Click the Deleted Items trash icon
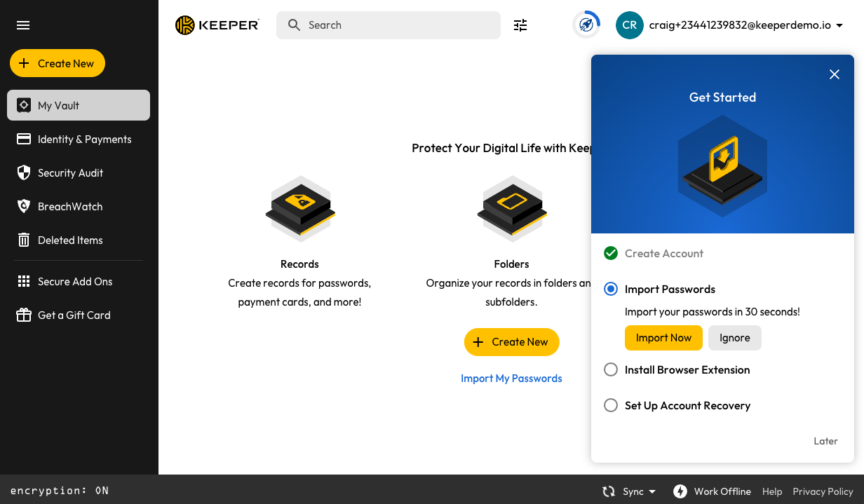Screen dimensions: 864x504 [x=24, y=240]
